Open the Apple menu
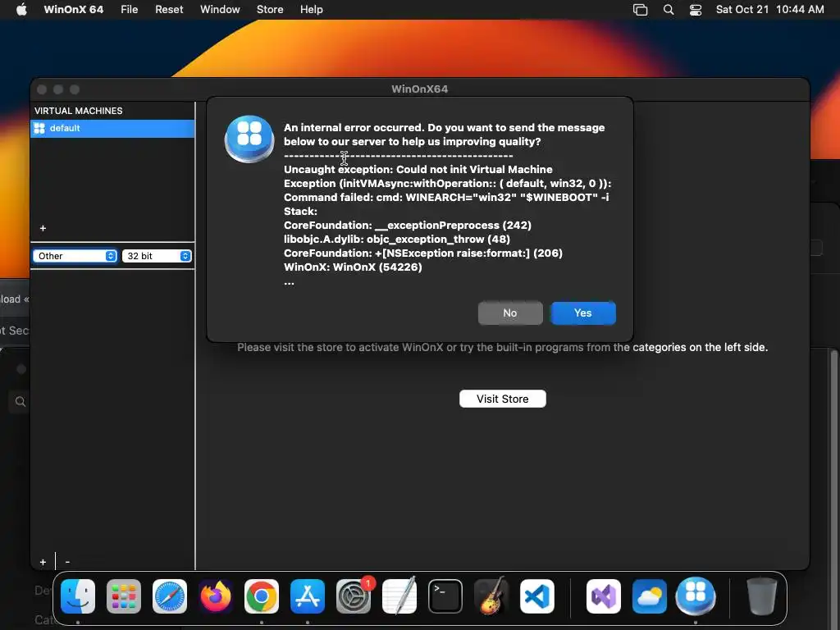The width and height of the screenshot is (840, 630). 21,10
